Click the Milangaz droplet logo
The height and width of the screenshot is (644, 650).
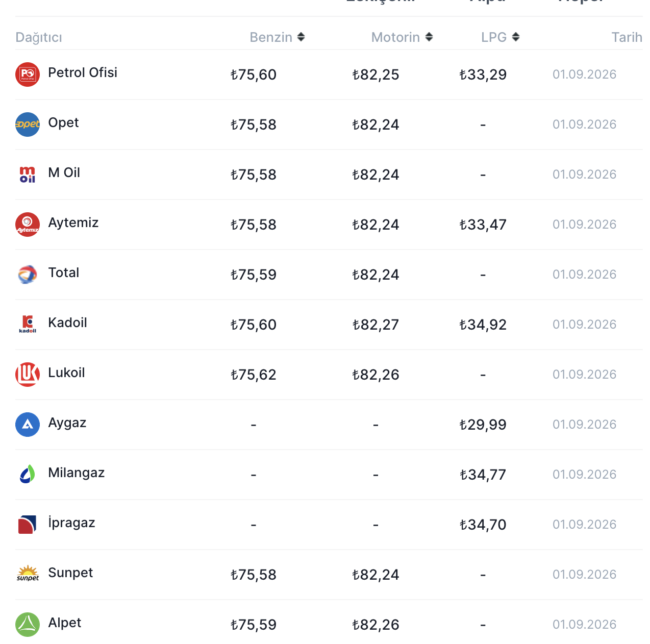[x=28, y=475]
